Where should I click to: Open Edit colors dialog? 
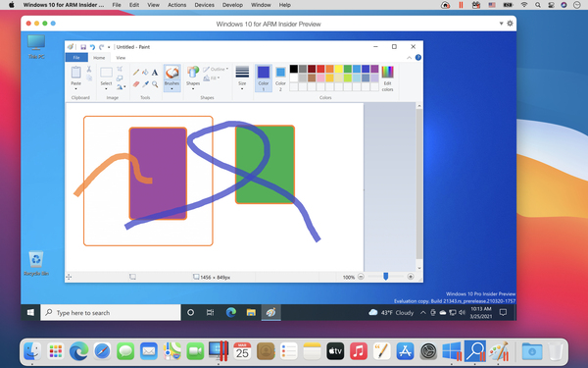[387, 79]
